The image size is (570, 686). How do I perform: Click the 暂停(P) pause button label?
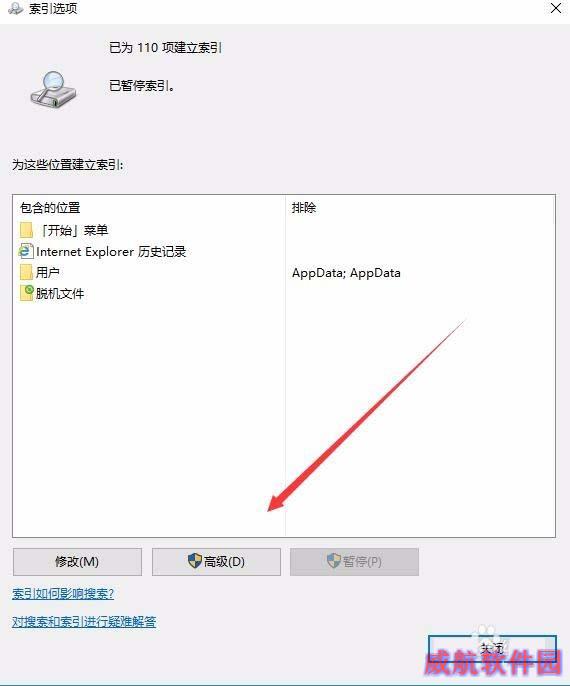(x=362, y=561)
